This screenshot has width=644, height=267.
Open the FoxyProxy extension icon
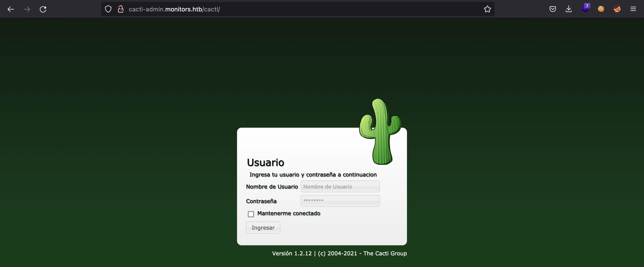[617, 9]
